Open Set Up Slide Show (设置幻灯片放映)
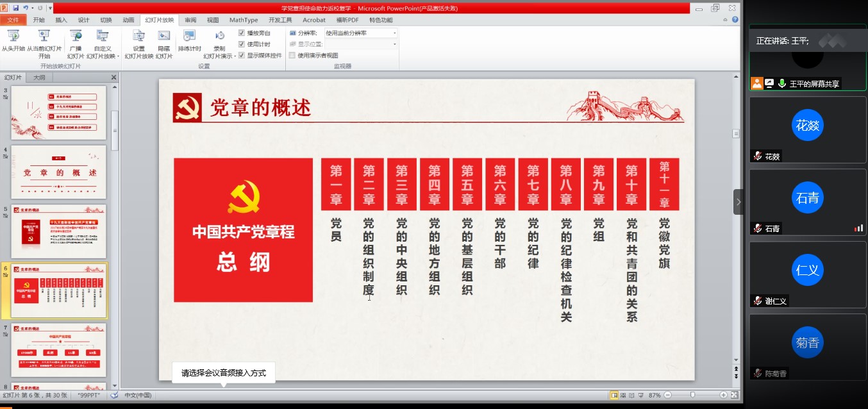Viewport: 868px width, 409px height. pos(138,37)
